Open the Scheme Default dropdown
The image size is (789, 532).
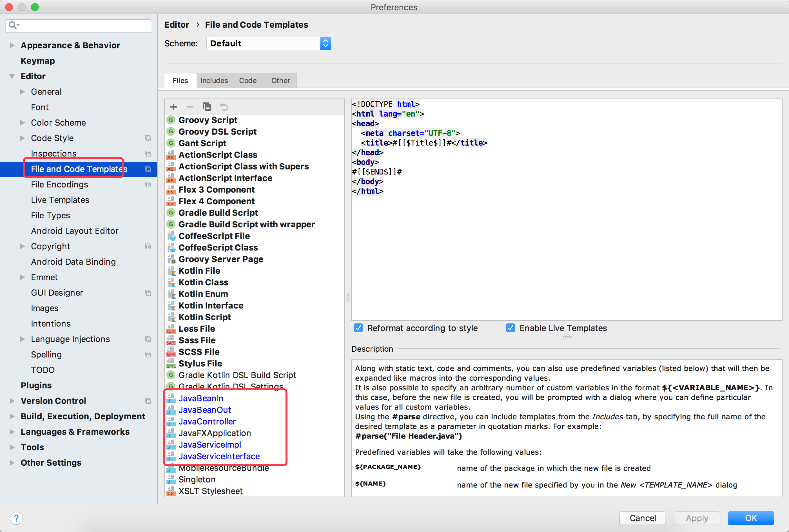click(268, 43)
